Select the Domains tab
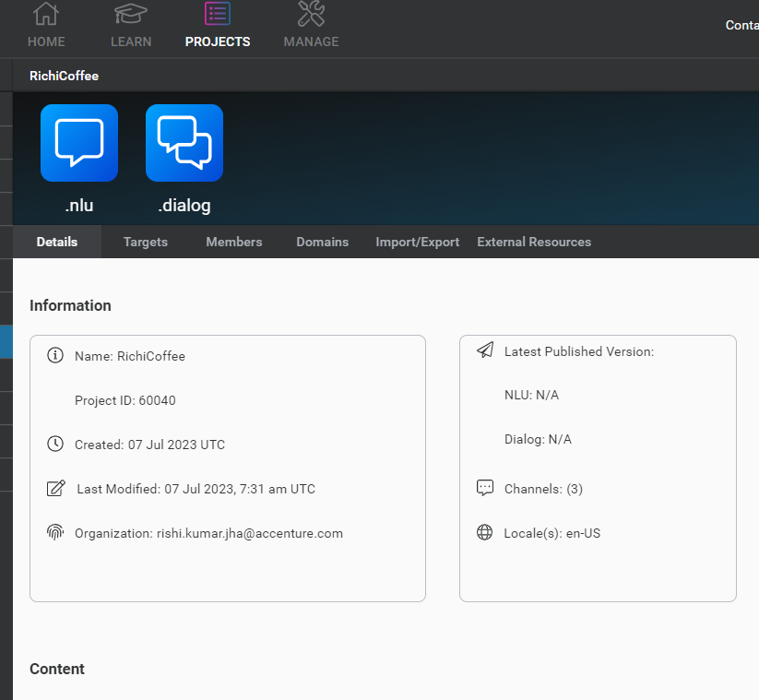 (x=322, y=242)
